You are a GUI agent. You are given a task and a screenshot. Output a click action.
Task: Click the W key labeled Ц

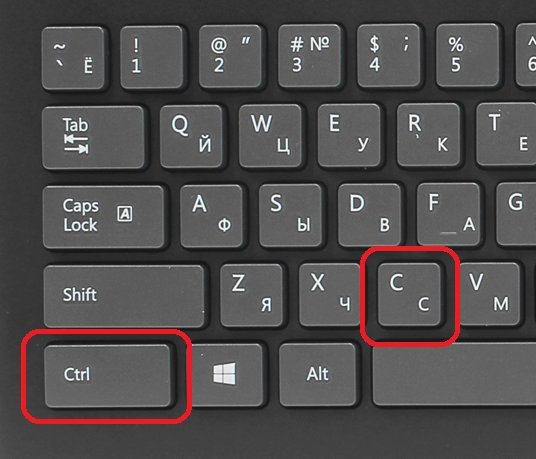[x=270, y=136]
